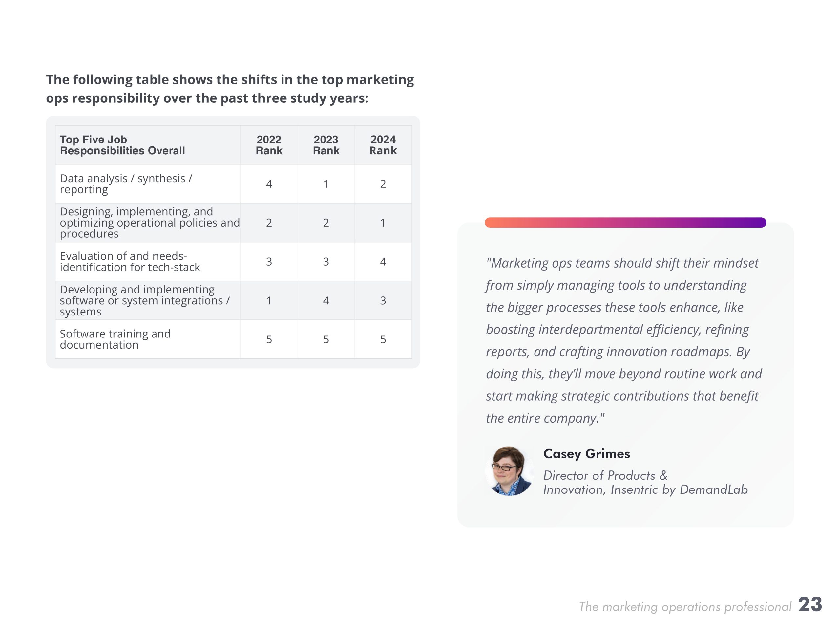Click the 2022 rank cell for Data analysis
This screenshot has width=840, height=630.
269,184
